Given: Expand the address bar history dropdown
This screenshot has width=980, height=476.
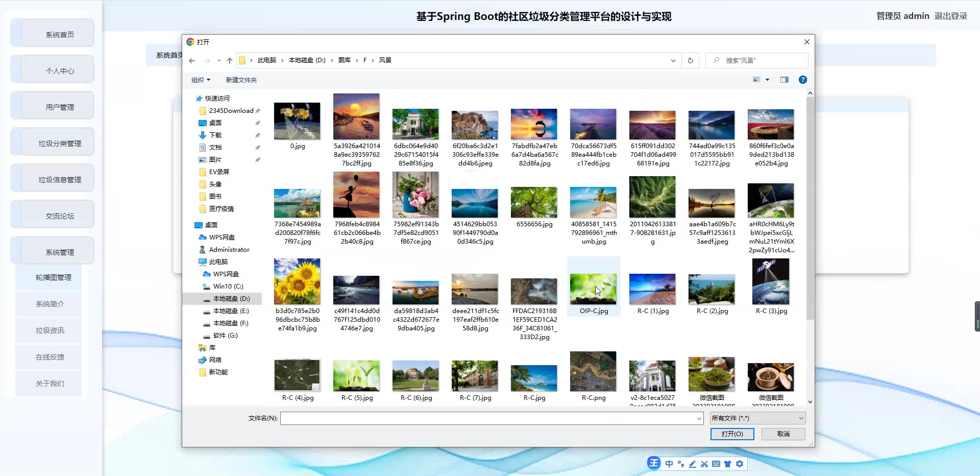Looking at the screenshot, I should (673, 61).
